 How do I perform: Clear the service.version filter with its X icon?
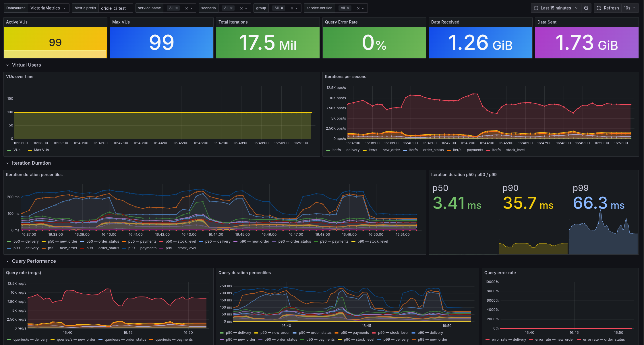[x=358, y=8]
